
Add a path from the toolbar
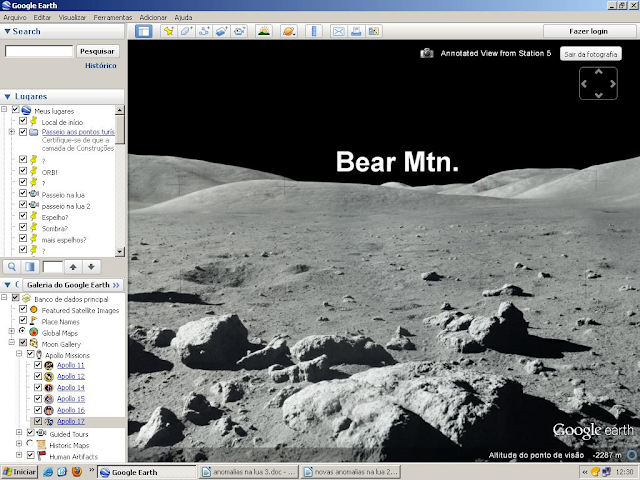204,31
